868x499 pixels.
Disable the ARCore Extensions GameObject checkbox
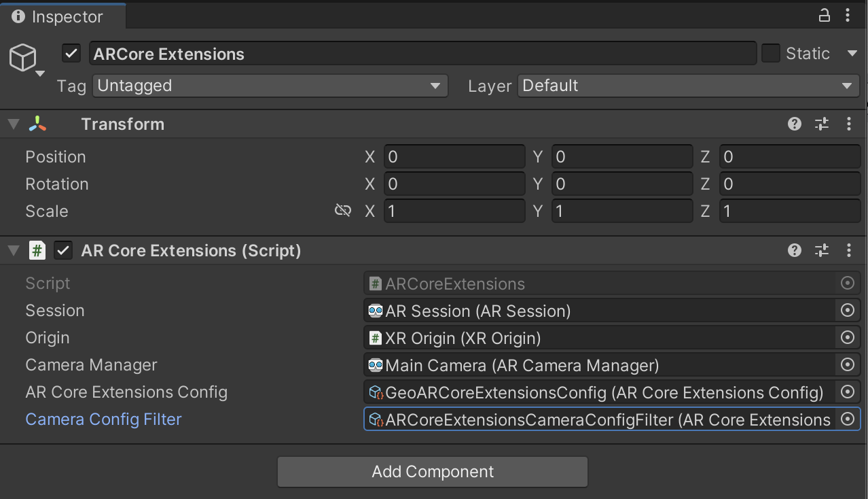pyautogui.click(x=71, y=53)
